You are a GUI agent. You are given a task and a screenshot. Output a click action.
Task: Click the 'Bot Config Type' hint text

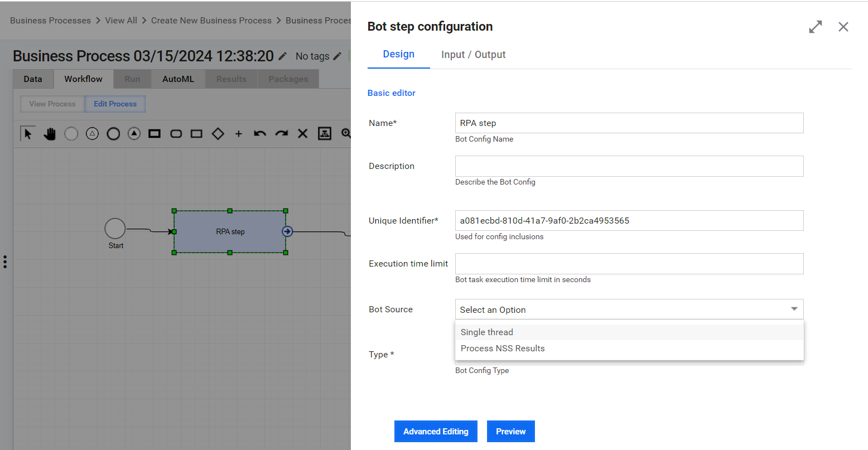click(482, 371)
